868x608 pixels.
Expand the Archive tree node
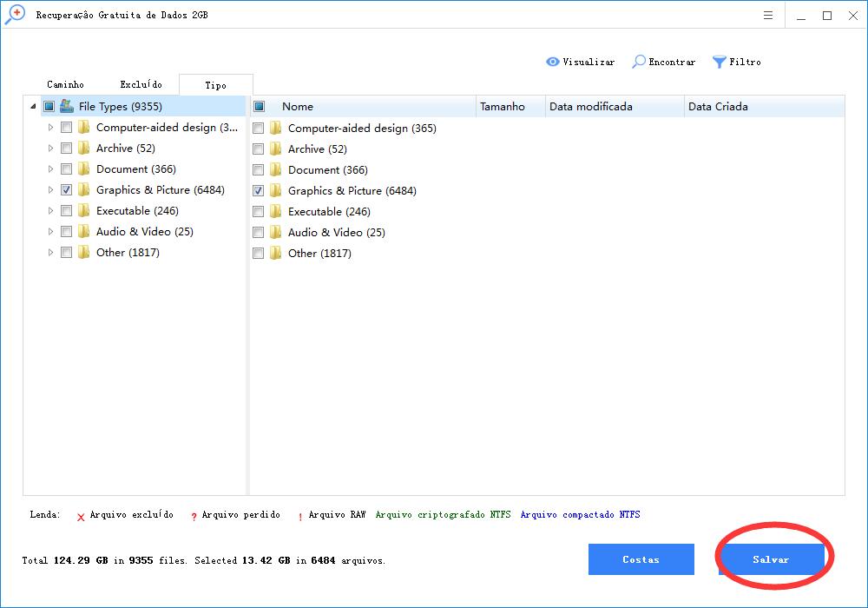(x=50, y=148)
